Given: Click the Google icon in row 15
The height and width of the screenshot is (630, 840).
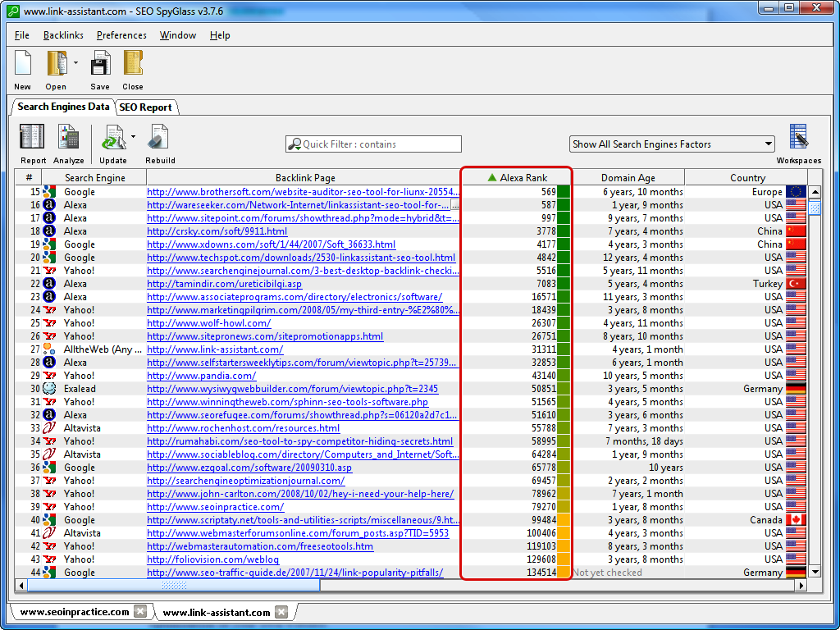Looking at the screenshot, I should pyautogui.click(x=49, y=192).
